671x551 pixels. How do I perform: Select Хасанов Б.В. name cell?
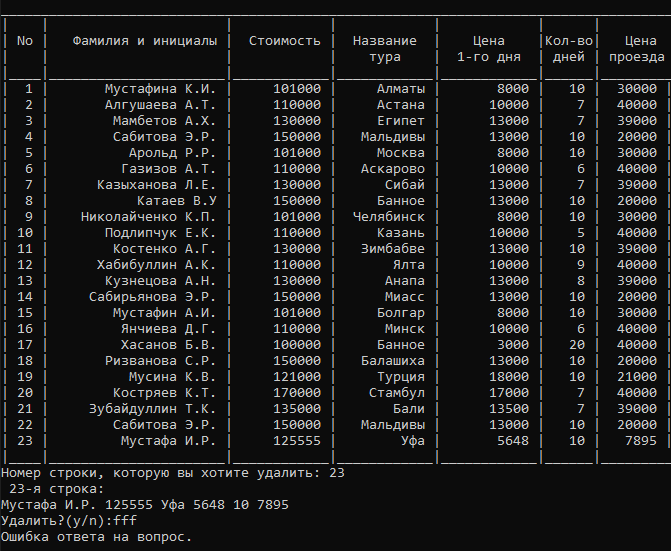[168, 345]
